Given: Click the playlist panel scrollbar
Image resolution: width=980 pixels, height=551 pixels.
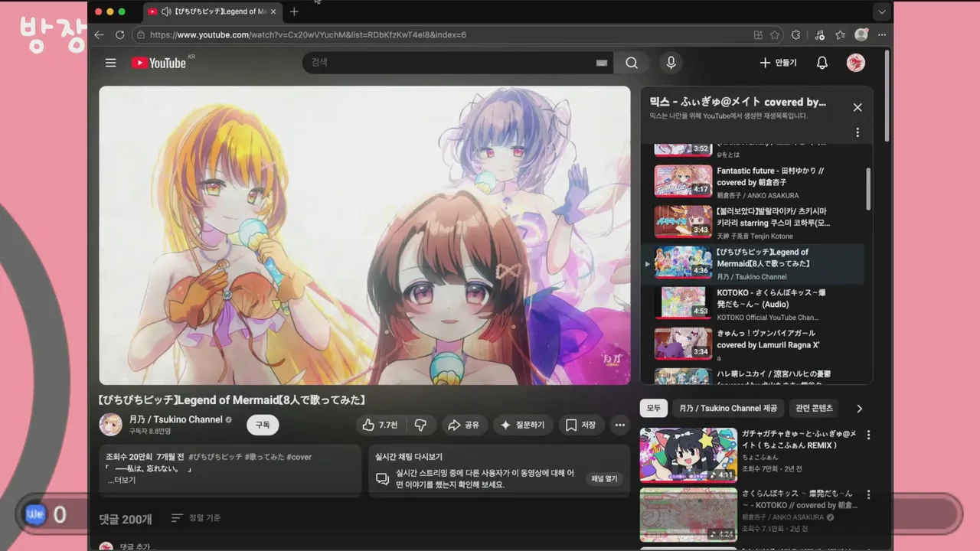Looking at the screenshot, I should (868, 188).
